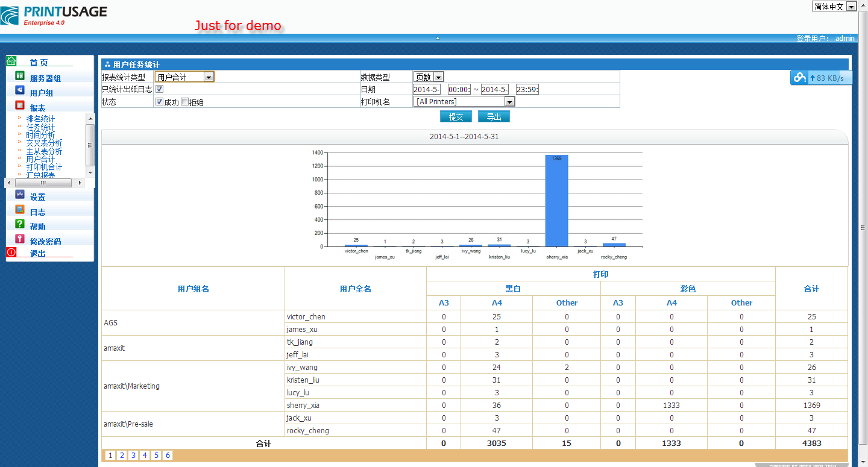Click the red report icon beside 报表
Image resolution: width=868 pixels, height=467 pixels.
click(19, 105)
